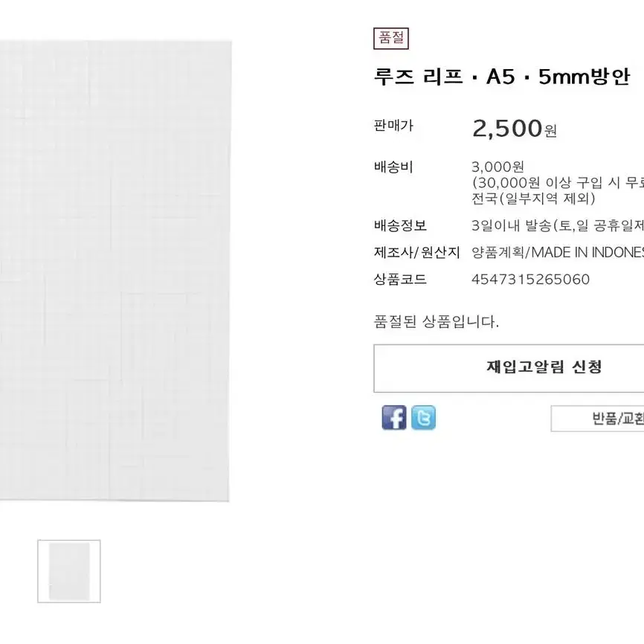The height and width of the screenshot is (644, 644).
Task: Click the 3,000원 shipping fee text
Action: tap(498, 167)
